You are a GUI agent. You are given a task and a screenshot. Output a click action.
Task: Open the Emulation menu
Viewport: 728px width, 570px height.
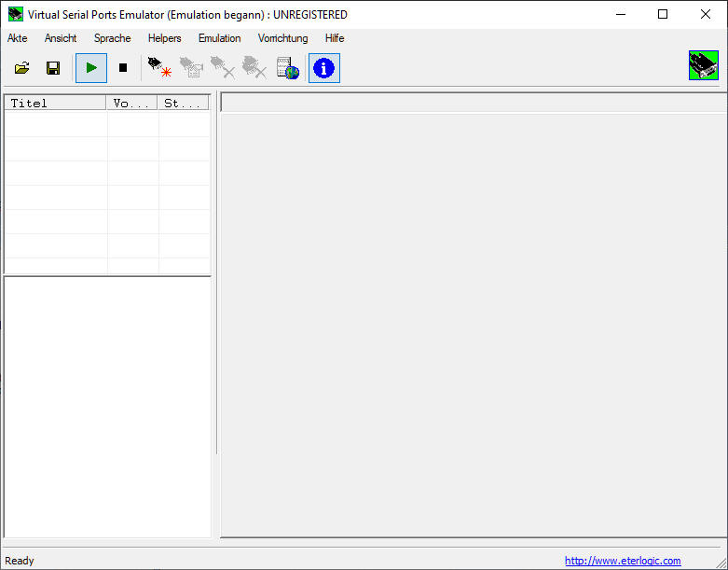(220, 38)
